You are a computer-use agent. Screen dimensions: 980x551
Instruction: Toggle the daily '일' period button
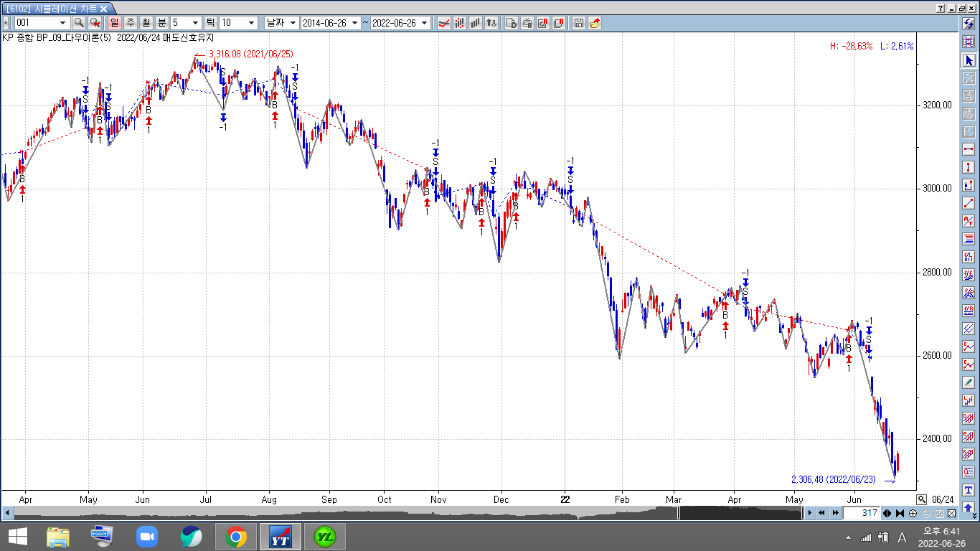pyautogui.click(x=115, y=23)
